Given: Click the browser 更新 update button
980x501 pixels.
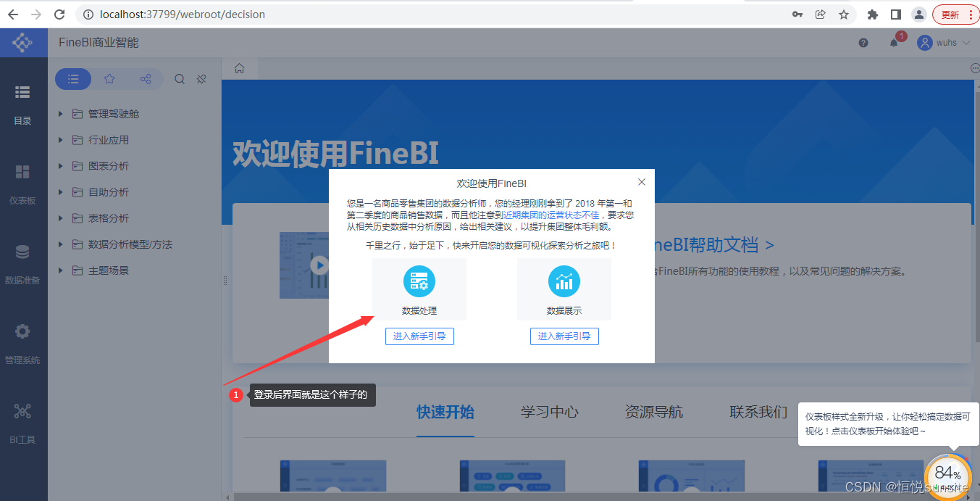Looking at the screenshot, I should point(955,15).
